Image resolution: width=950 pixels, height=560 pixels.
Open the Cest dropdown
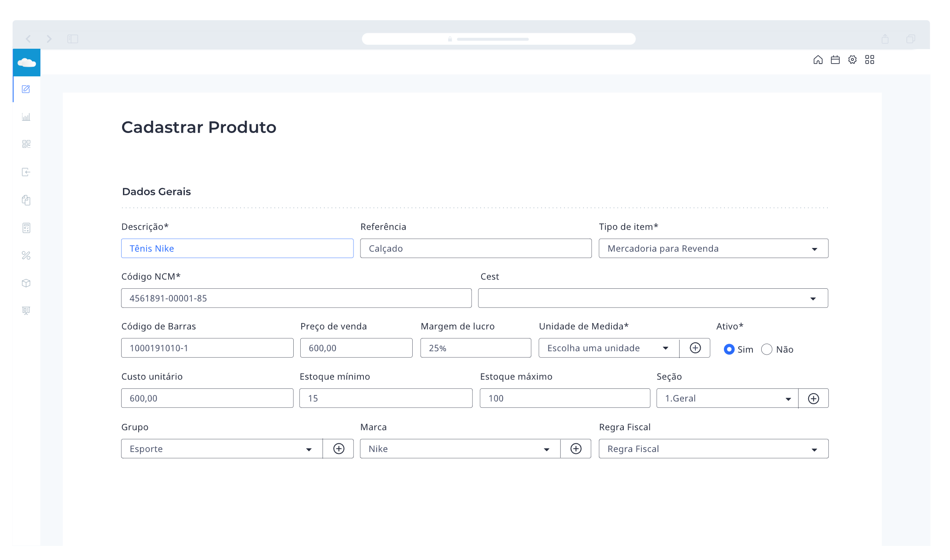point(653,298)
